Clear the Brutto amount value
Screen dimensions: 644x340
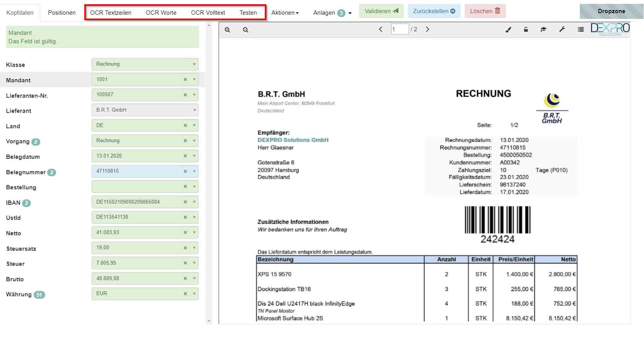185,279
